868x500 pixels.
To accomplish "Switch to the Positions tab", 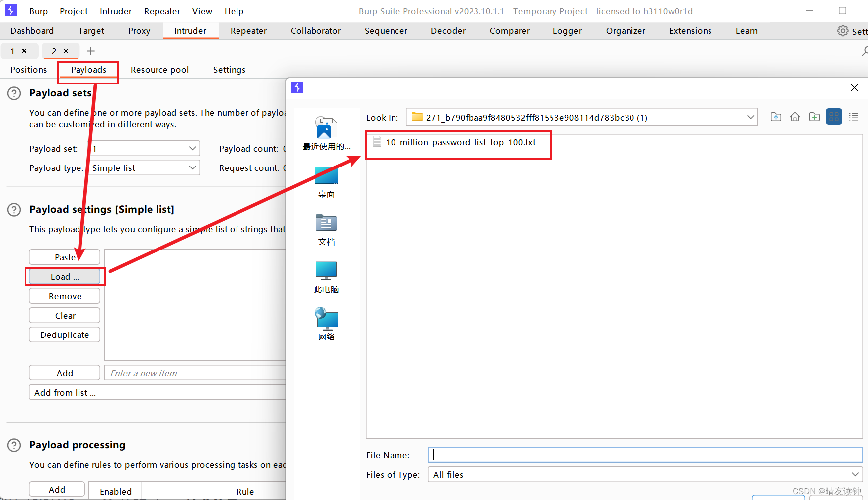I will [28, 70].
